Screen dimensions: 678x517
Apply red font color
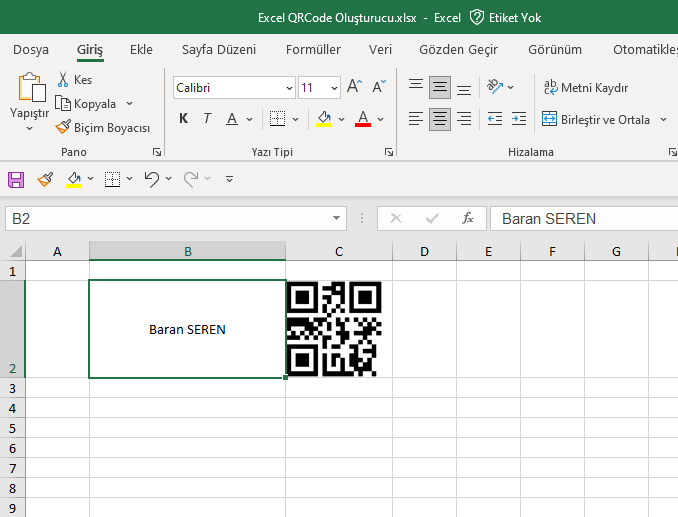[x=363, y=118]
